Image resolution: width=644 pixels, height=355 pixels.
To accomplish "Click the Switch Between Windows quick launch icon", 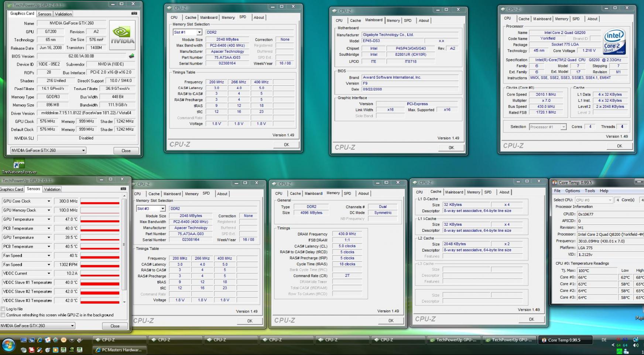I will click(32, 340).
